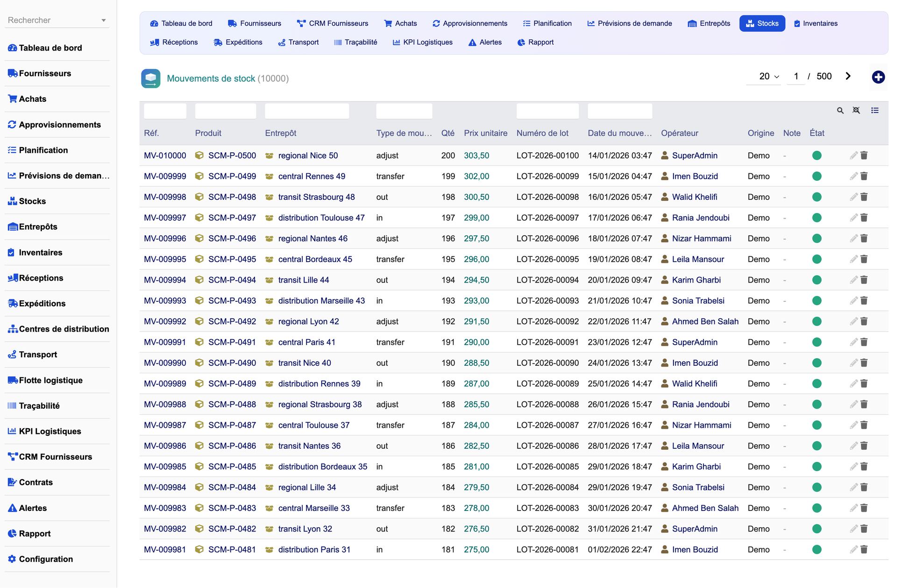Open the Transport top tab
Viewport: 909px width, 588px height.
pyautogui.click(x=298, y=42)
